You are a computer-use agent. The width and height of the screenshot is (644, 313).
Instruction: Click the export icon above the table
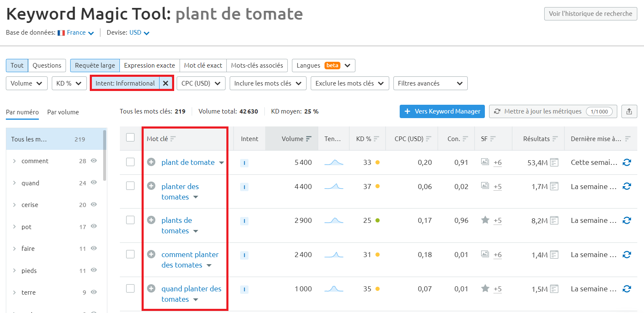click(629, 111)
